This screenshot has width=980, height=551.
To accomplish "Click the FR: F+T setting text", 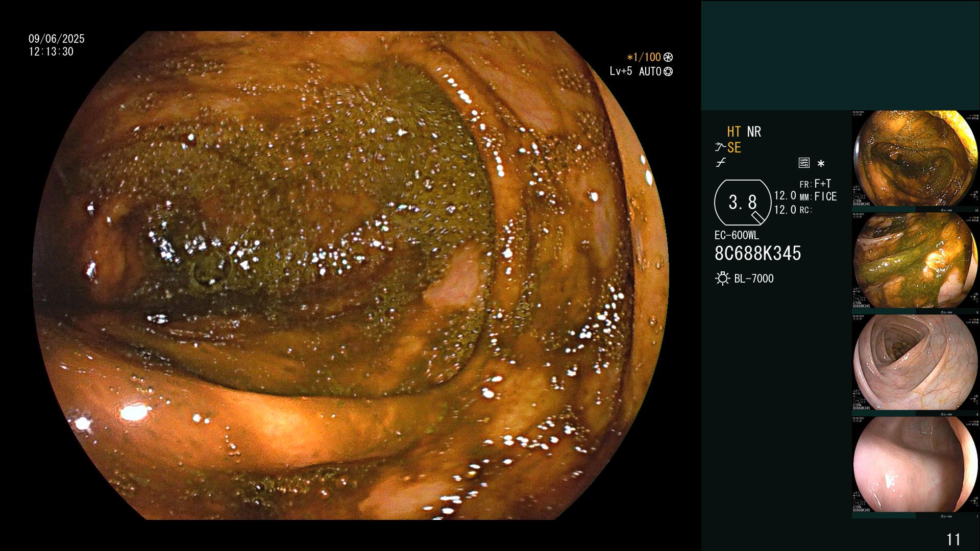I will coord(815,184).
